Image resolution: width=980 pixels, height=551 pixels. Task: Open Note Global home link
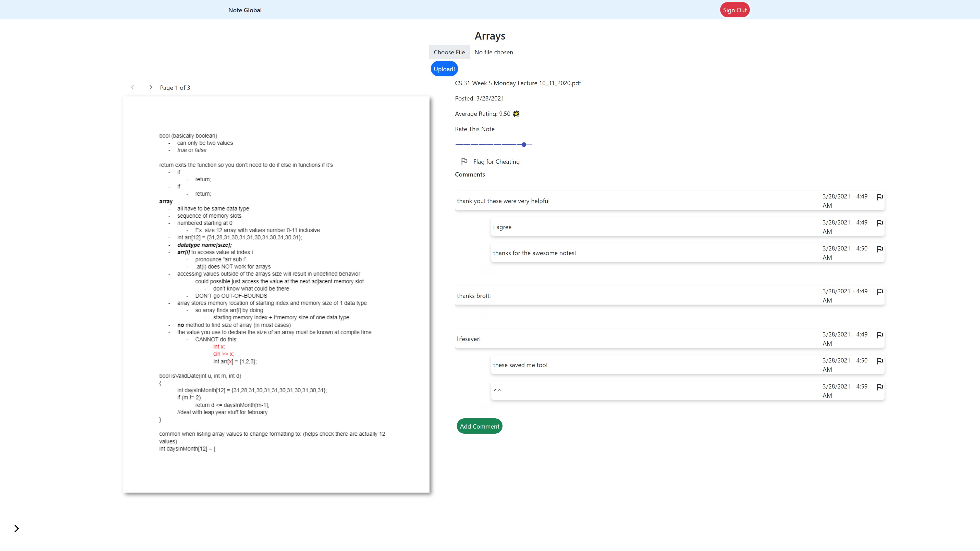click(x=245, y=10)
